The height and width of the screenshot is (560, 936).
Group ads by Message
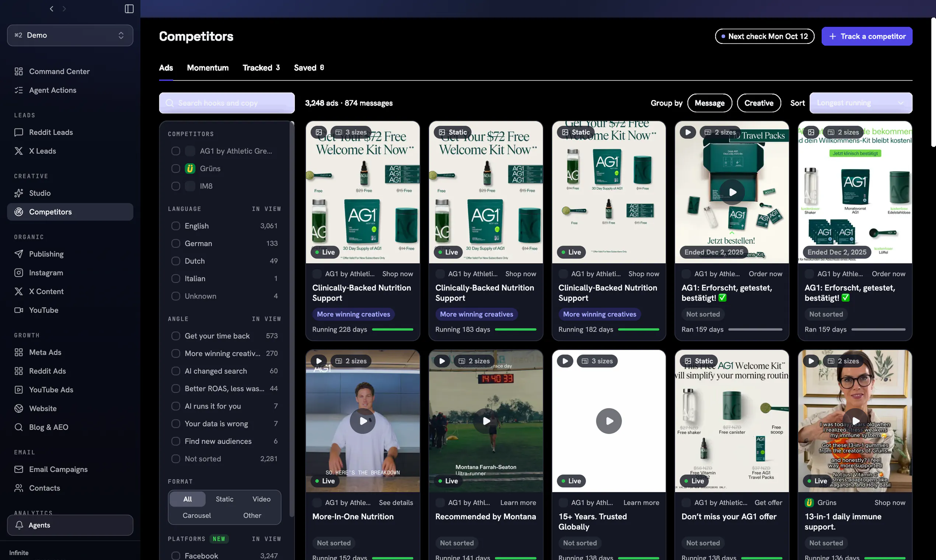[x=709, y=103]
